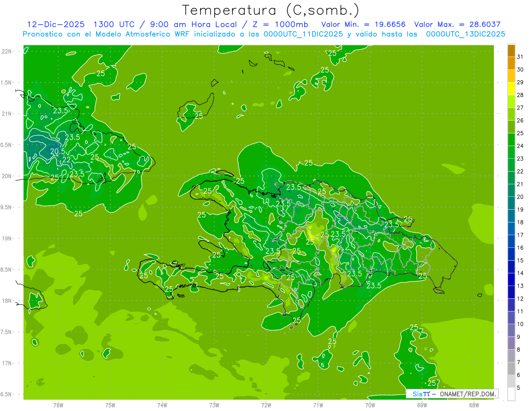Click the 20.5 contour label over Cuba
Viewport: 532px width, 411px height.
coord(57,151)
